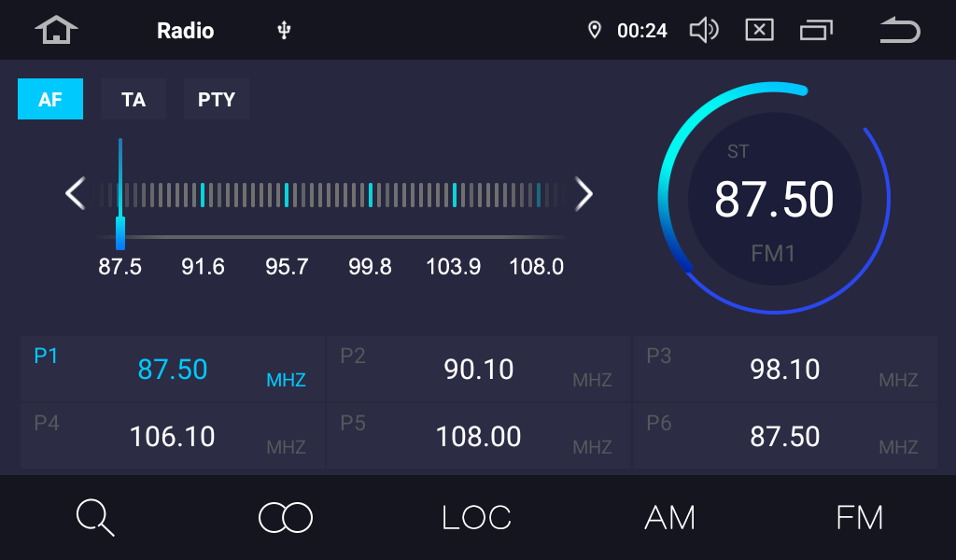This screenshot has width=956, height=560.
Task: Tap the USB connection icon
Action: coord(285,31)
